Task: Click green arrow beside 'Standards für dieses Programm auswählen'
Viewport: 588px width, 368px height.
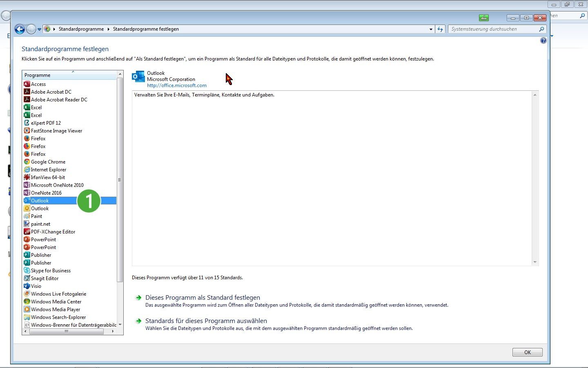Action: coord(139,321)
